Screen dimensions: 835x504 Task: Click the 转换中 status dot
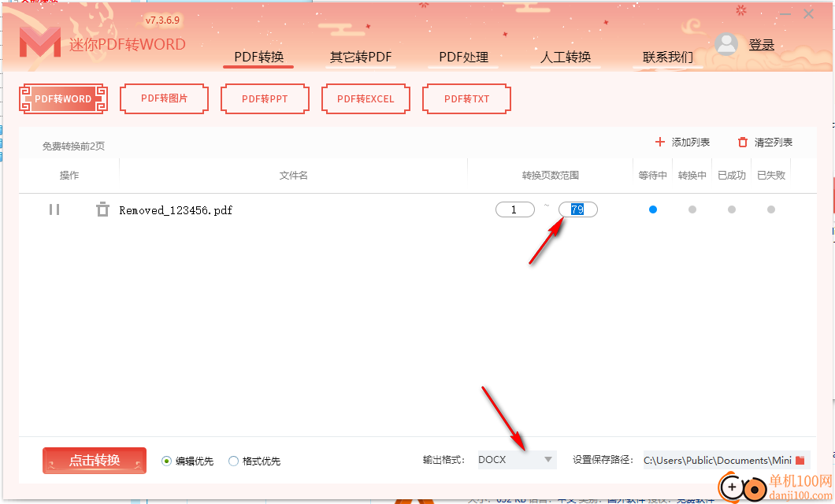(692, 209)
